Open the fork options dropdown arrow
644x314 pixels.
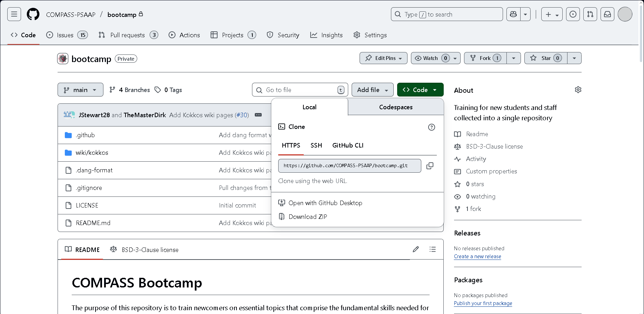coord(514,58)
